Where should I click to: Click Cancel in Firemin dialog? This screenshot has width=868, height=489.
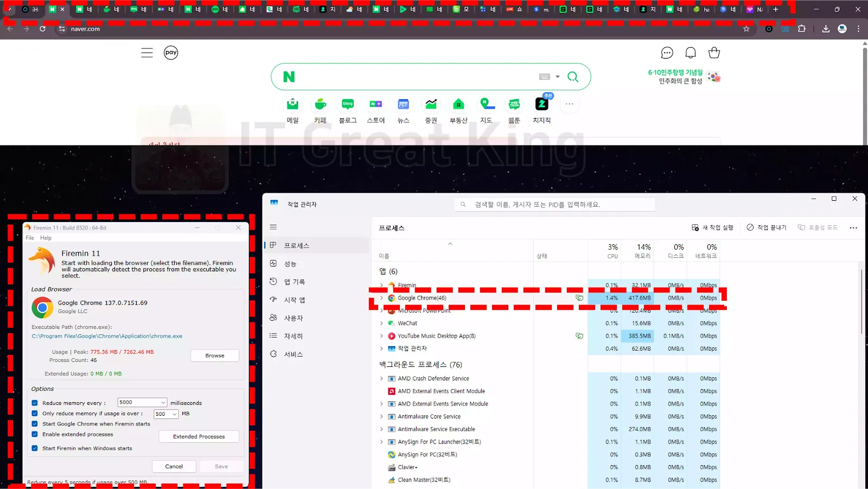pos(174,466)
